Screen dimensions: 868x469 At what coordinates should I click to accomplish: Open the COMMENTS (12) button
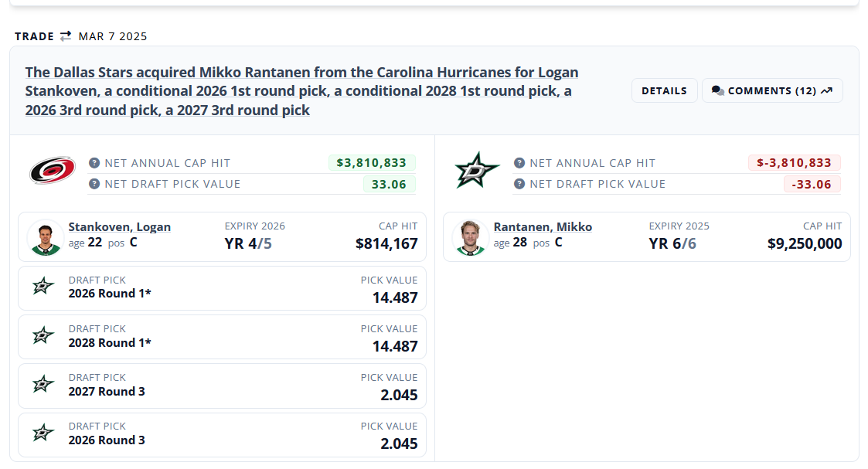pos(771,90)
